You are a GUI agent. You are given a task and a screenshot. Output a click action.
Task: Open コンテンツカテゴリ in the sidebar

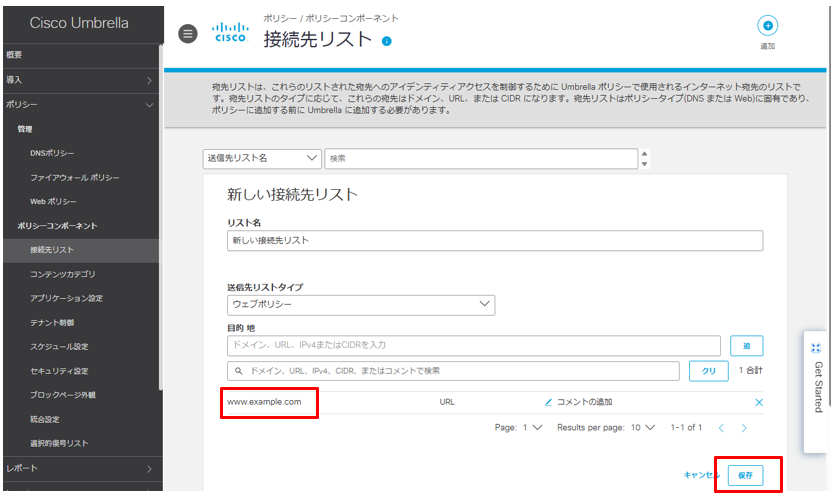tap(63, 274)
